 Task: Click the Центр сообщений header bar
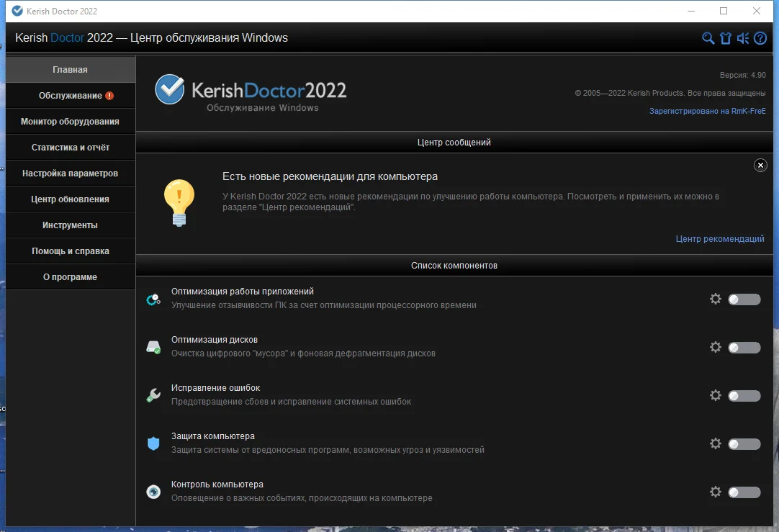(x=454, y=142)
